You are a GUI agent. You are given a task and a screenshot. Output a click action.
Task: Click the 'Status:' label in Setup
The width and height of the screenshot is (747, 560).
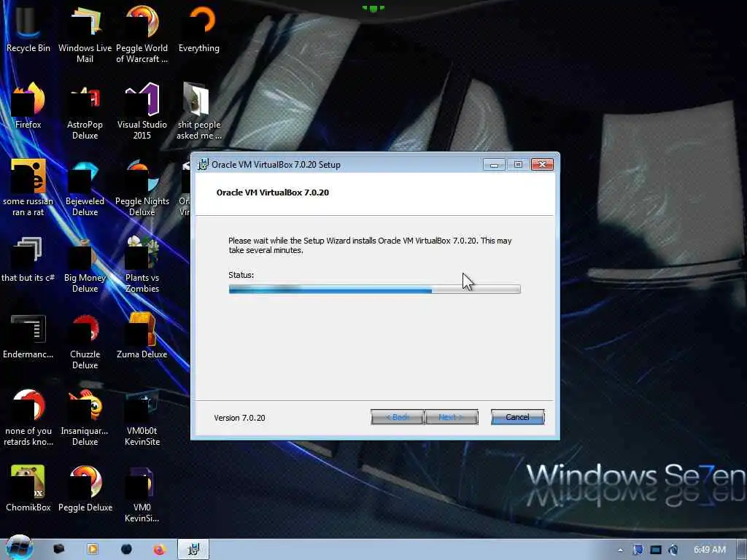point(241,275)
